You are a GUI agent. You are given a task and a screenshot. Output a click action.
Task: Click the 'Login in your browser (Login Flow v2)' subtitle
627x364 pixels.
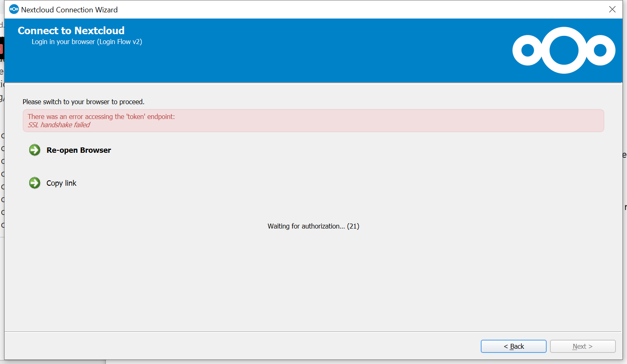(x=87, y=42)
